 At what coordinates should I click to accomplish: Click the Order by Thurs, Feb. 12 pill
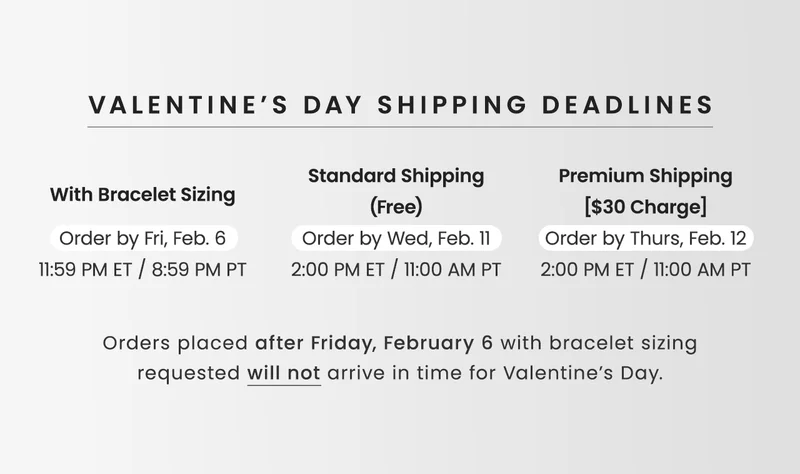click(646, 239)
